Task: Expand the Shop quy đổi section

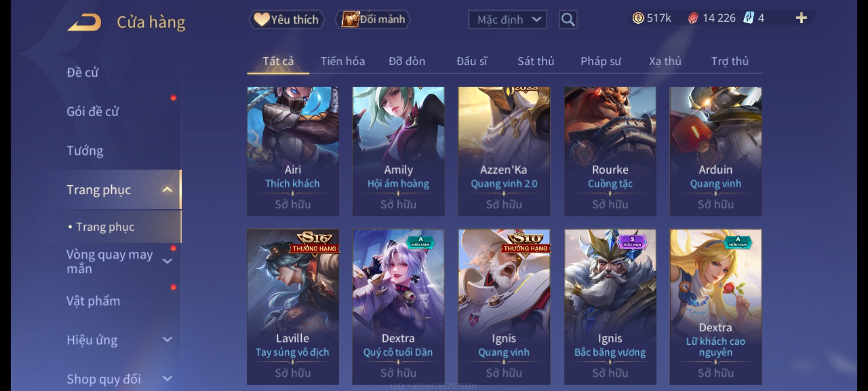Action: coord(167,379)
